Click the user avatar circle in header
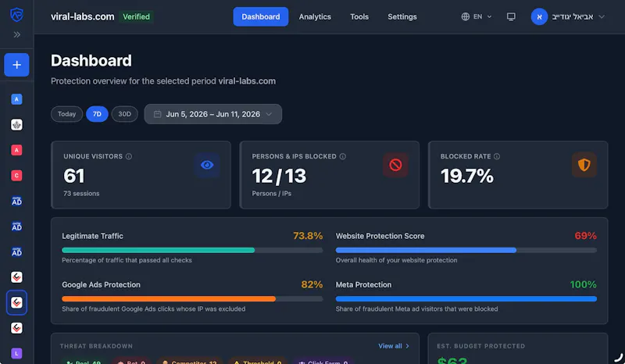 (x=539, y=16)
